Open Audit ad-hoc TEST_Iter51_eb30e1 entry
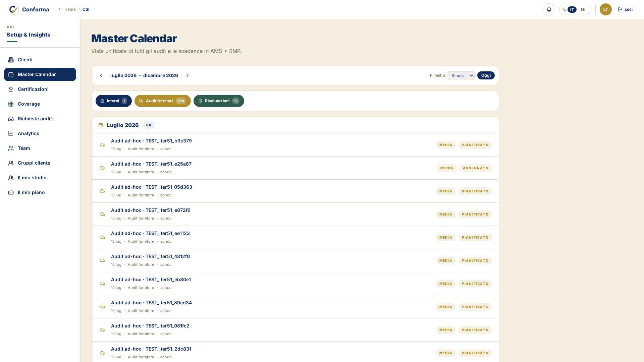 coord(295,284)
